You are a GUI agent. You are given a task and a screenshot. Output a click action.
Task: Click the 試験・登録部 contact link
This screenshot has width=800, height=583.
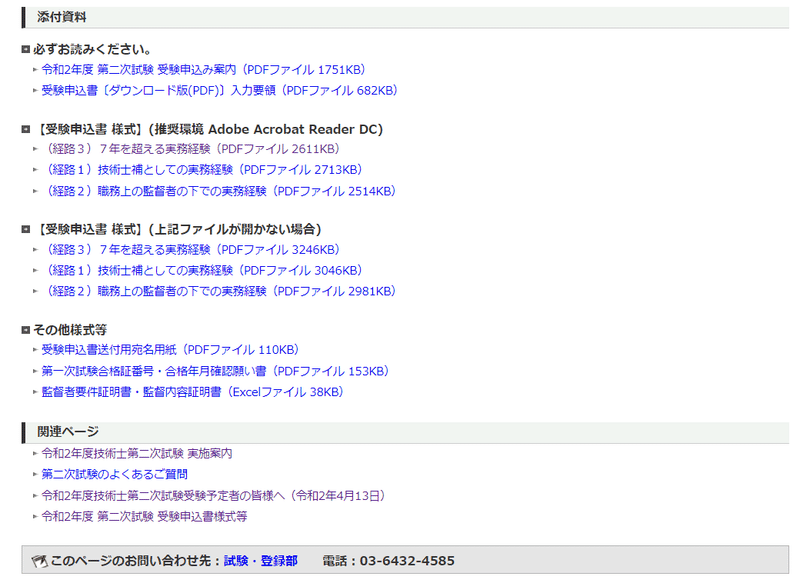[x=261, y=561]
